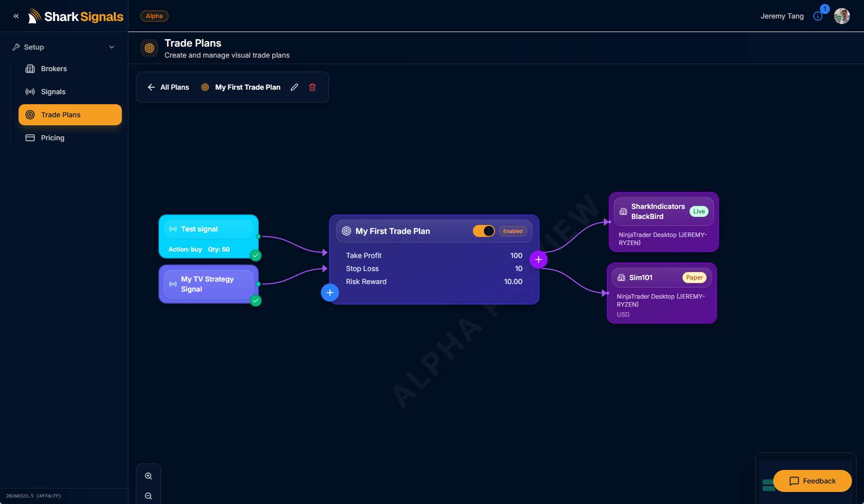Viewport: 864px width, 504px height.
Task: Click the purple plus add-broker button
Action: point(538,260)
